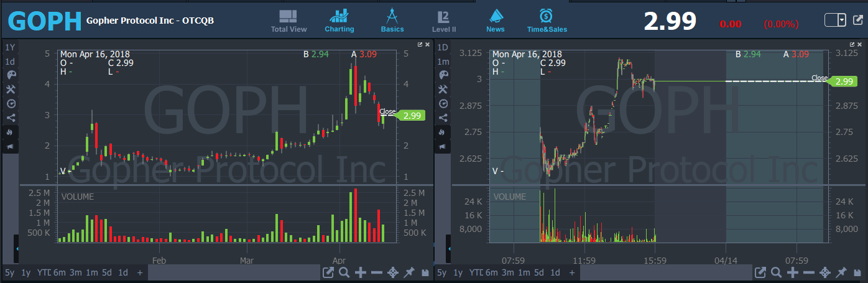Toggle the megaphone alerts icon on the 1D chart

(x=443, y=147)
